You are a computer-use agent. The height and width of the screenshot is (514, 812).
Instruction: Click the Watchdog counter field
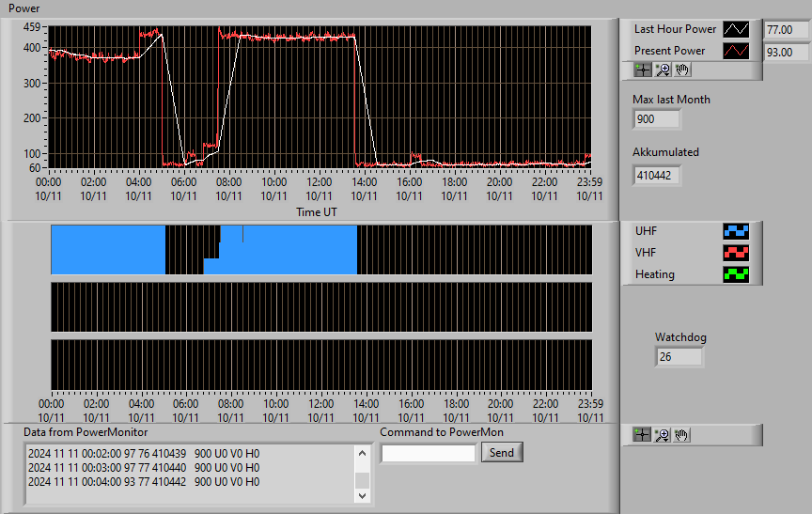[x=679, y=357]
